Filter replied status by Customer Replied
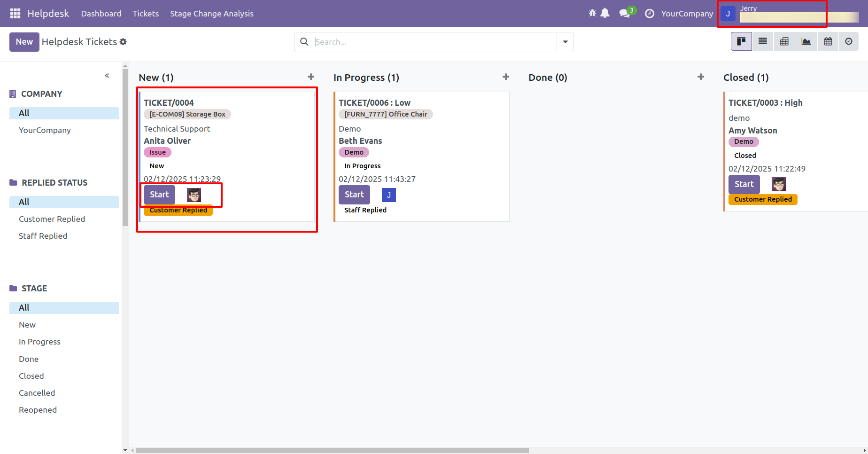 pyautogui.click(x=52, y=219)
